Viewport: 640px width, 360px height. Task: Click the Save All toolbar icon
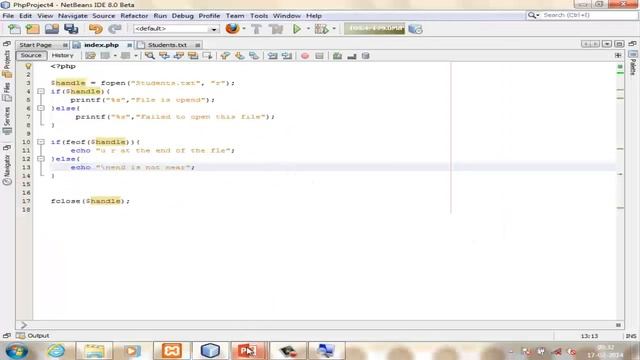coord(71,29)
